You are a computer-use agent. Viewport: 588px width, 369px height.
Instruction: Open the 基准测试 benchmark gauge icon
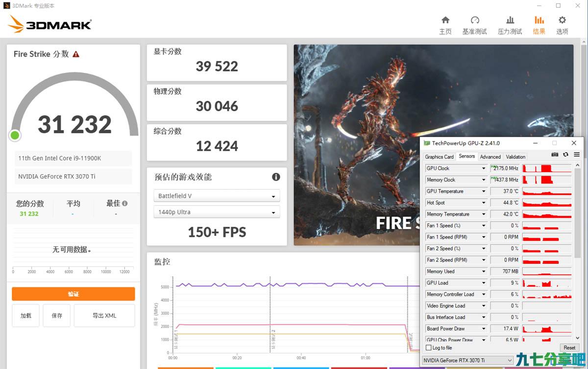475,20
